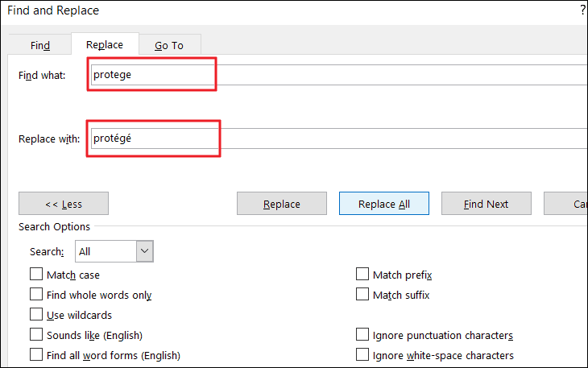Enable the Match case checkbox

pos(36,275)
